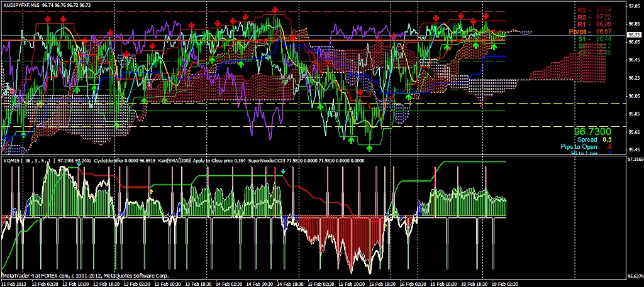Click the 0.354 Kairi value
The width and height of the screenshot is (644, 287).
click(x=240, y=161)
